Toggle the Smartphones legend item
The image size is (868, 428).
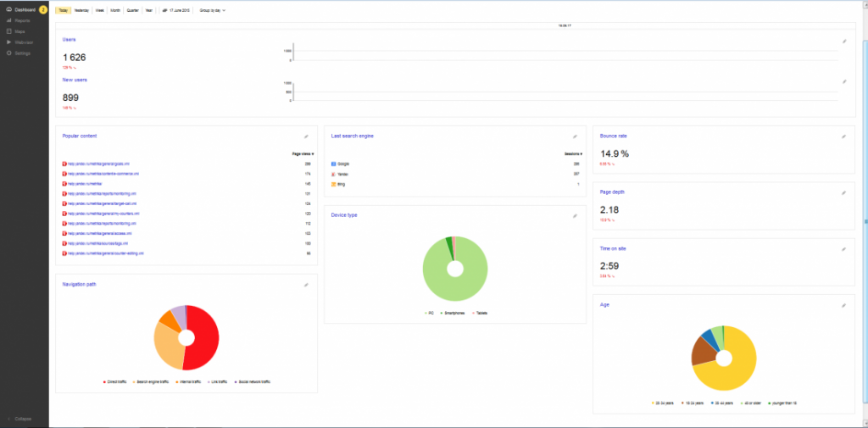coord(453,314)
